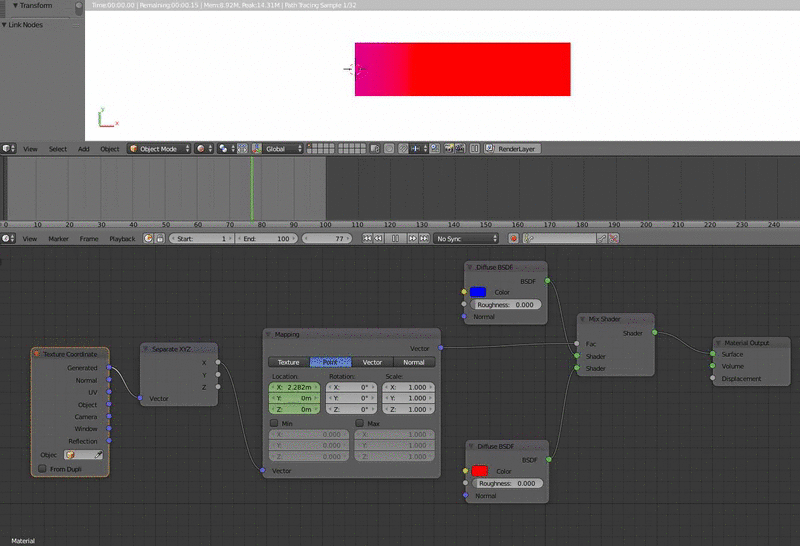Click the lock camera to layers icon
The image size is (800, 546).
point(375,148)
